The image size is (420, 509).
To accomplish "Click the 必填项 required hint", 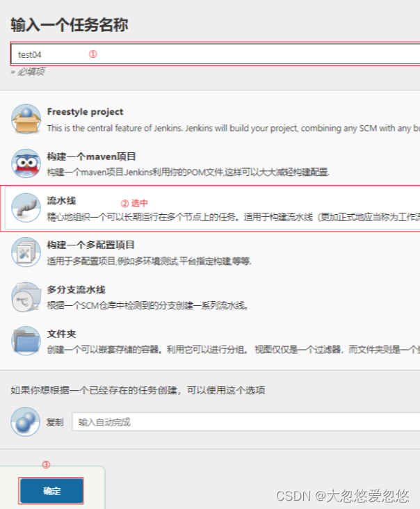I will click(x=28, y=72).
